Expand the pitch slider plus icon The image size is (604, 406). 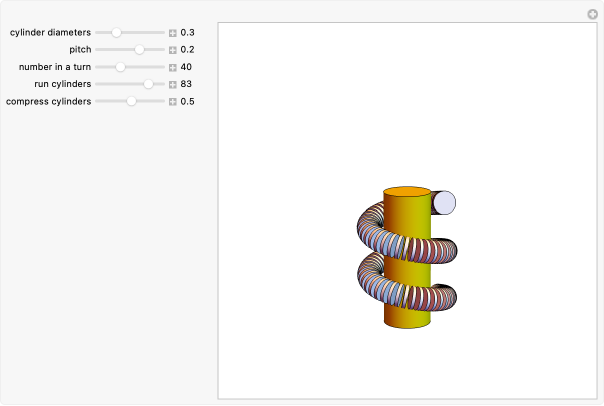(173, 50)
